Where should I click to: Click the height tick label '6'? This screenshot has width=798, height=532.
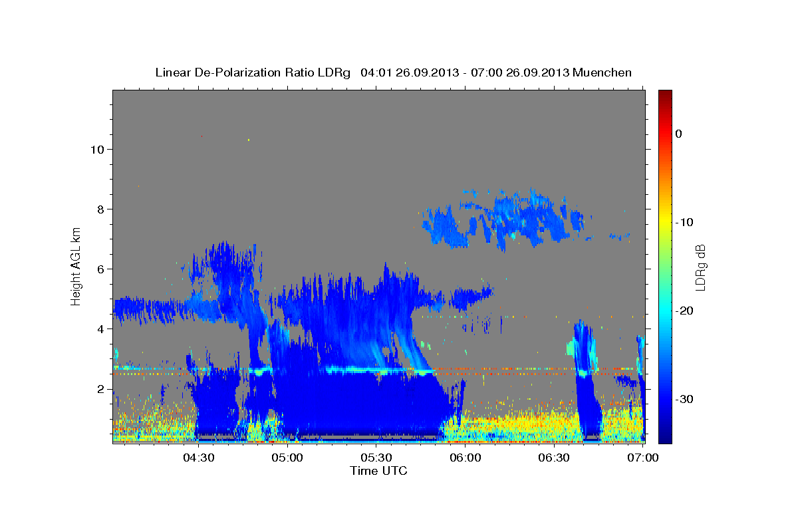(x=100, y=269)
